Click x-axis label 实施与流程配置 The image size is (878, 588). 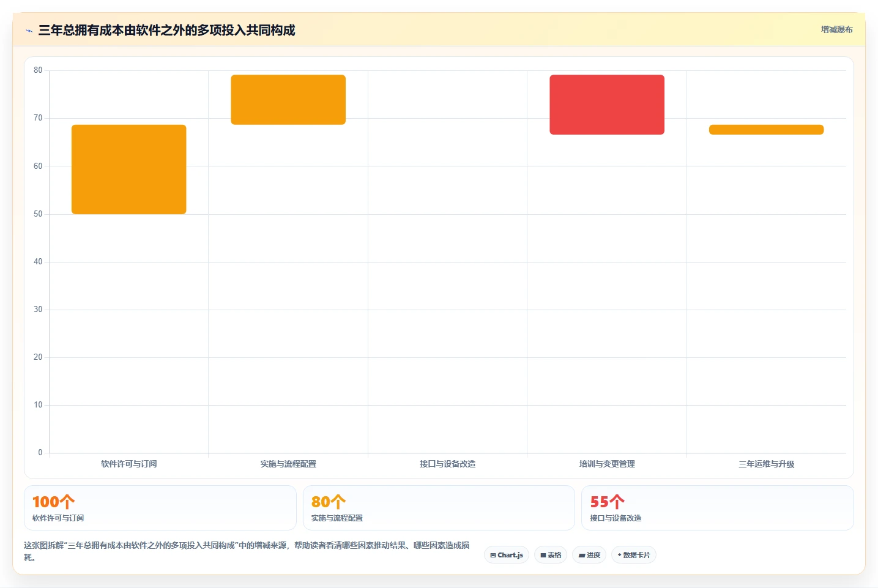point(288,464)
